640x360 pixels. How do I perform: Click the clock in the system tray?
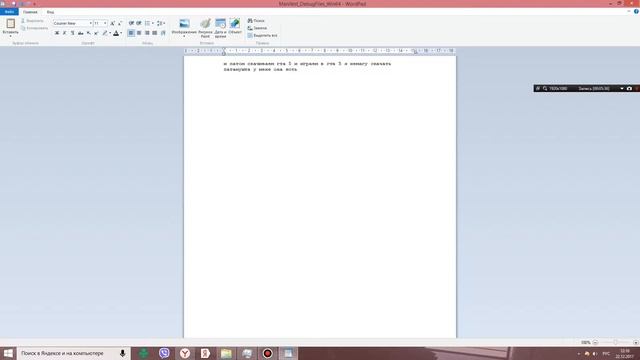click(x=624, y=353)
